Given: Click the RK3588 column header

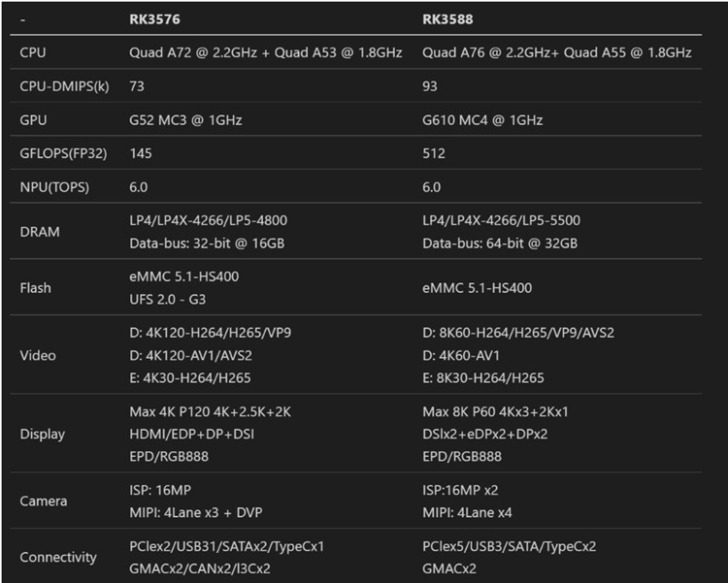Looking at the screenshot, I should pos(449,18).
